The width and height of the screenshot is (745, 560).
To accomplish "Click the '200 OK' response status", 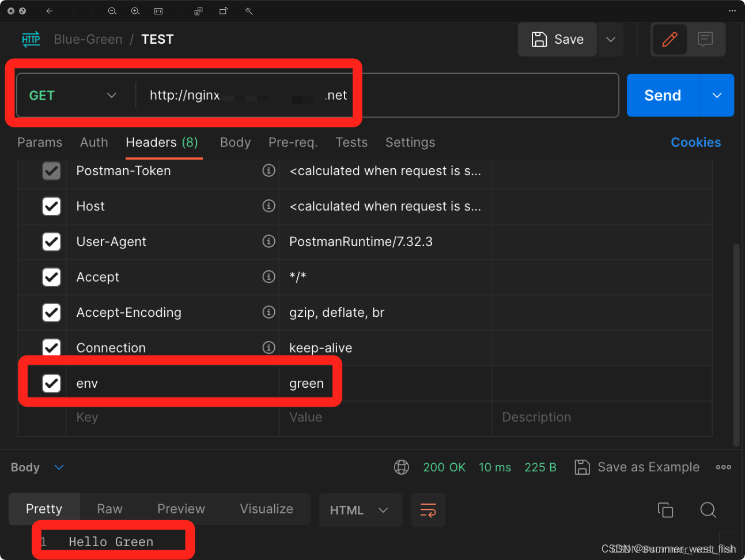I will click(x=444, y=467).
